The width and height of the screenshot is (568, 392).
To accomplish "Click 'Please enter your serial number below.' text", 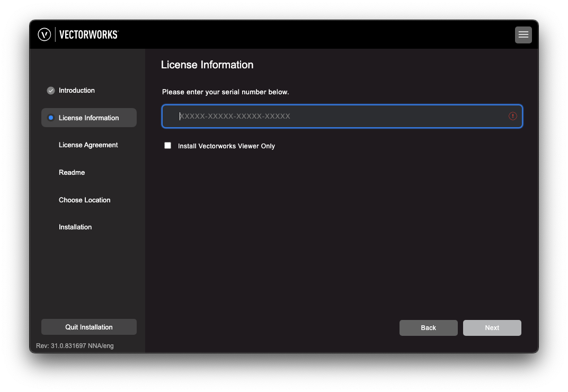I will pos(225,92).
